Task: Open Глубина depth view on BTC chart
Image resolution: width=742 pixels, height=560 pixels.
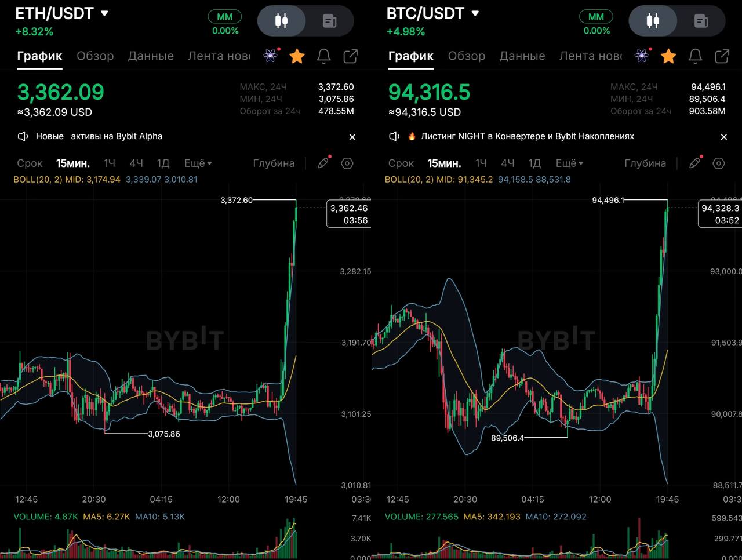Action: 645,163
